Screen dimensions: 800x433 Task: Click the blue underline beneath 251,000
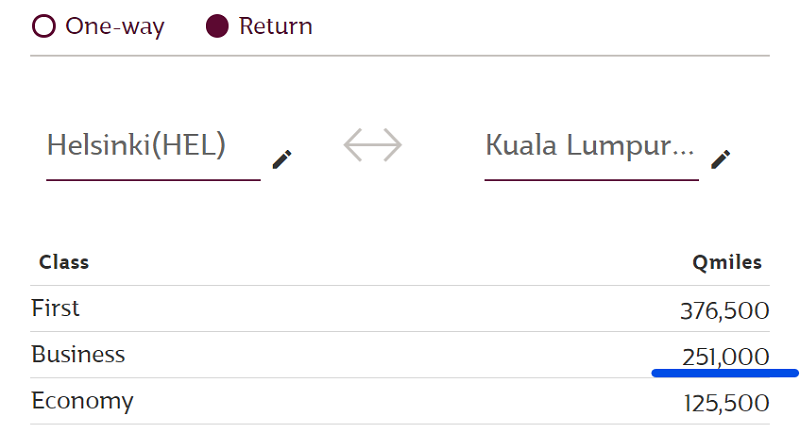725,373
